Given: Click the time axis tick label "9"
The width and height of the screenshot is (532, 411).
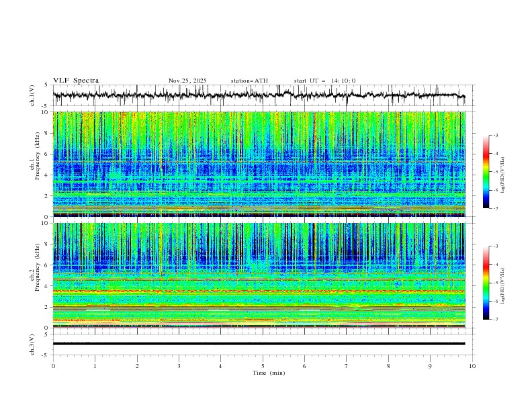Looking at the screenshot, I should coord(430,366).
